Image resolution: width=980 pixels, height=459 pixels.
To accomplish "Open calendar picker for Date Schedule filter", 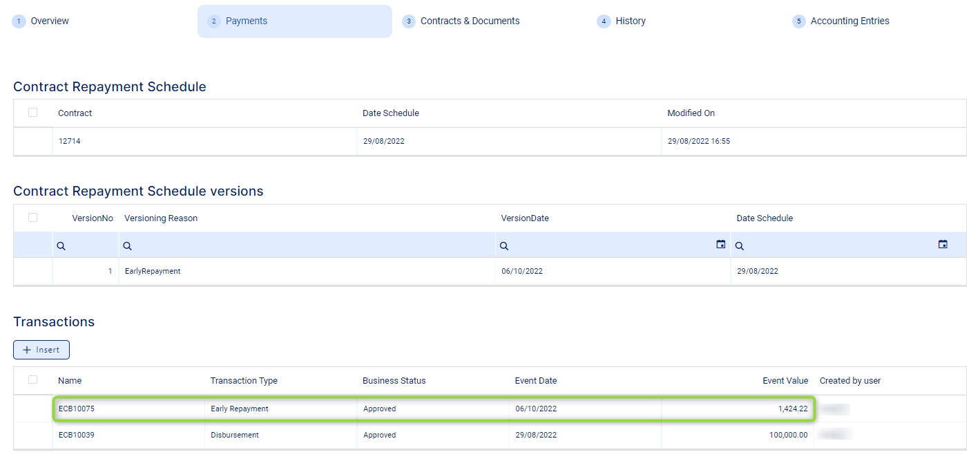I will (943, 245).
